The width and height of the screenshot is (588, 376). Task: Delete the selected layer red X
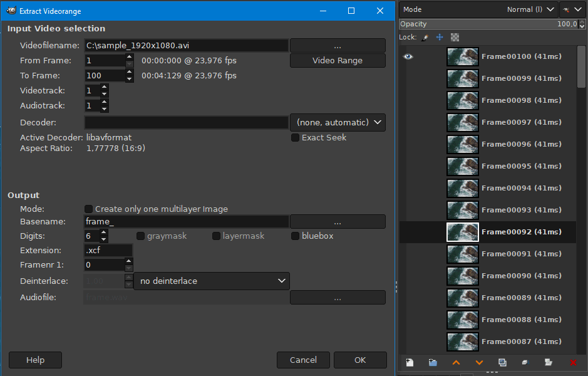click(x=572, y=362)
